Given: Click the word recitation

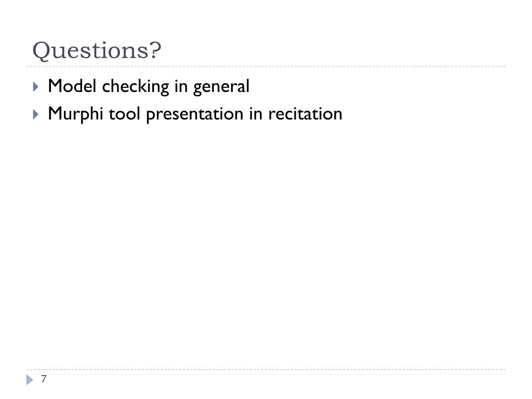Looking at the screenshot, I should point(305,114).
